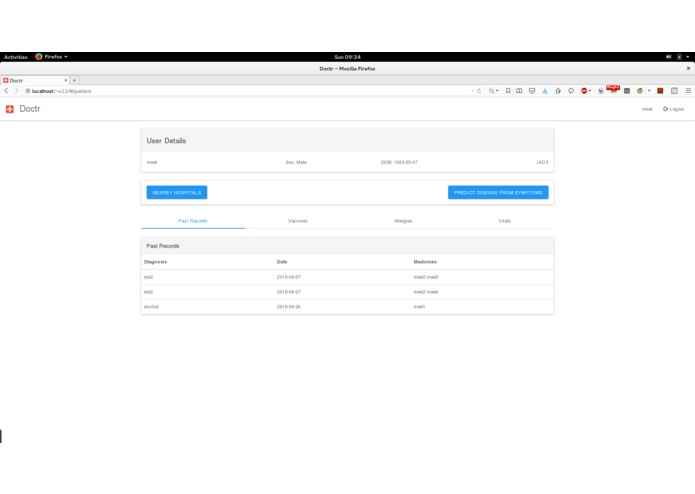Open the dropdown arrow beside cookie icon
Screen dimensions: 695x494
[649, 91]
